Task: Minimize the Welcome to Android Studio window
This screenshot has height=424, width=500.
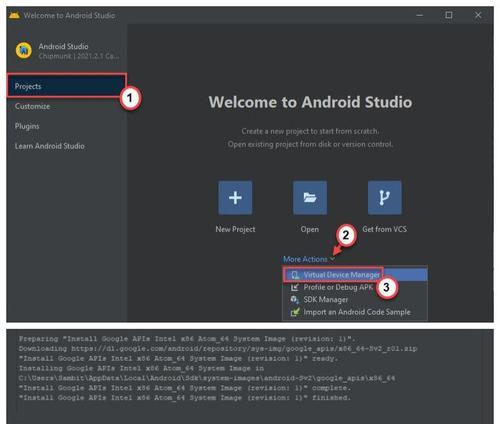Action: tap(420, 15)
